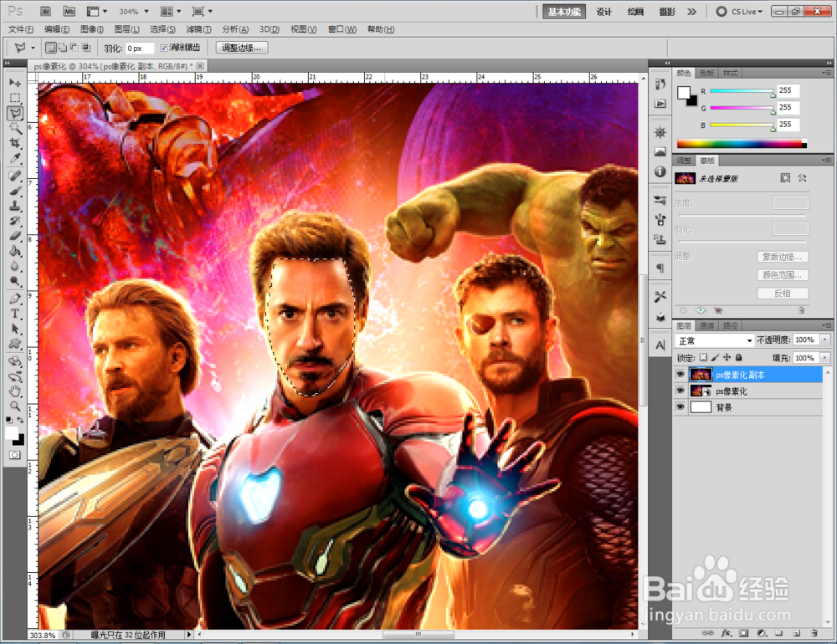Select the History Brush tool

[x=15, y=221]
